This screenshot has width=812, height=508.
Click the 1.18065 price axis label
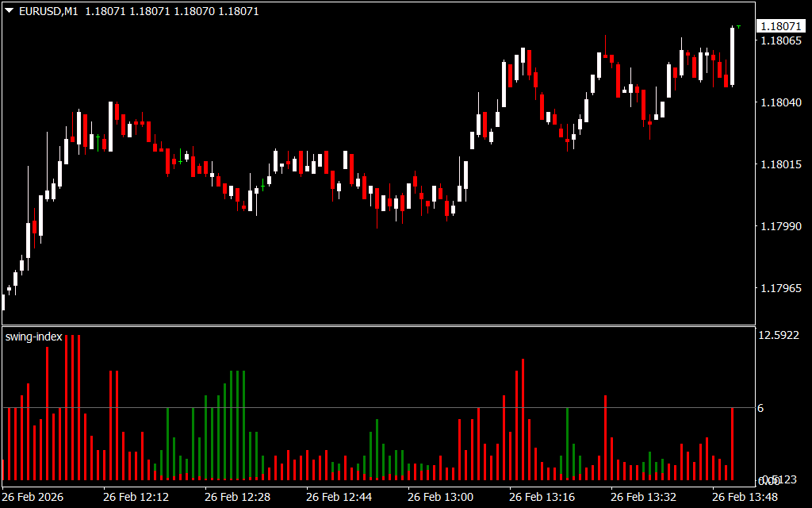779,40
